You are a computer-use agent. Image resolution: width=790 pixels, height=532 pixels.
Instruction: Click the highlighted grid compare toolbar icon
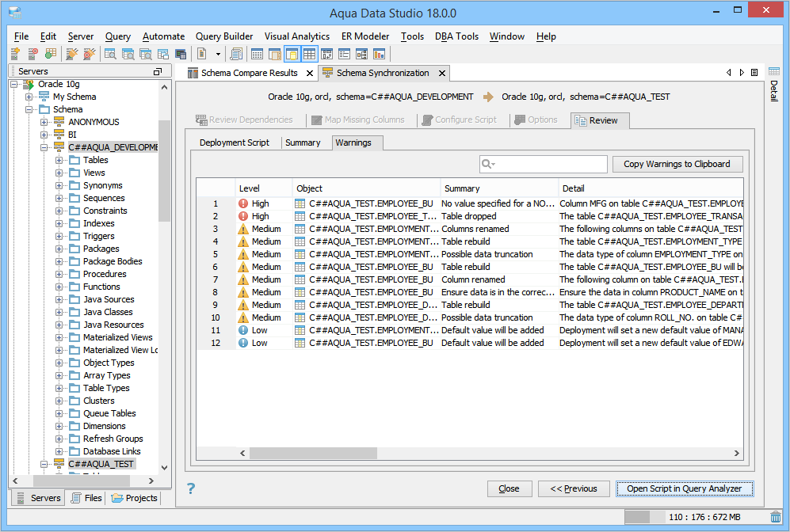click(309, 54)
